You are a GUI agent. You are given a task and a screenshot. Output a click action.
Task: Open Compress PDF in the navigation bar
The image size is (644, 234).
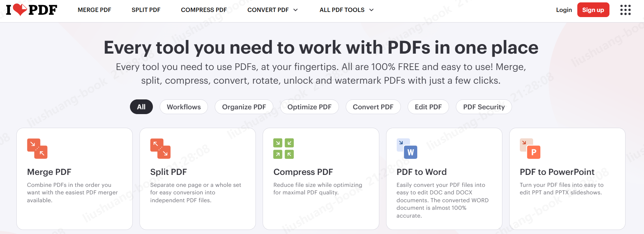[203, 10]
